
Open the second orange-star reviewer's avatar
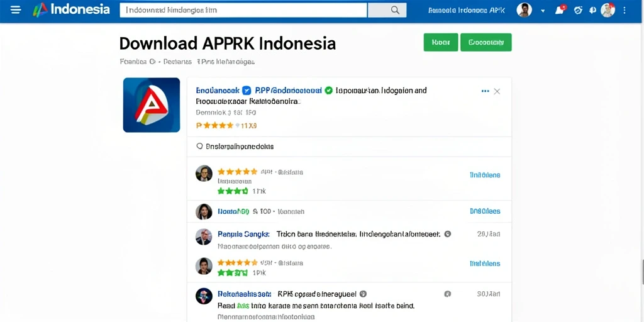pyautogui.click(x=204, y=266)
